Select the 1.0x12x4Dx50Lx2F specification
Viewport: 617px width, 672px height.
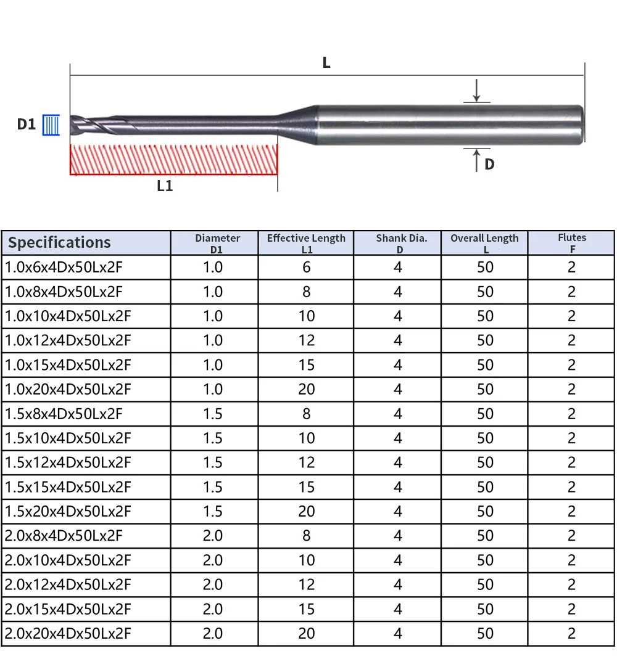pos(68,341)
